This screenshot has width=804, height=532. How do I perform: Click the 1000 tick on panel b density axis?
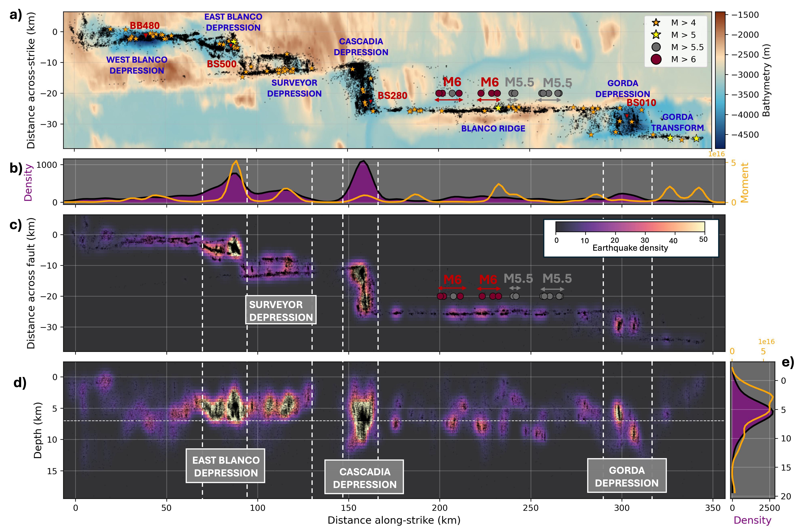pyautogui.click(x=47, y=165)
